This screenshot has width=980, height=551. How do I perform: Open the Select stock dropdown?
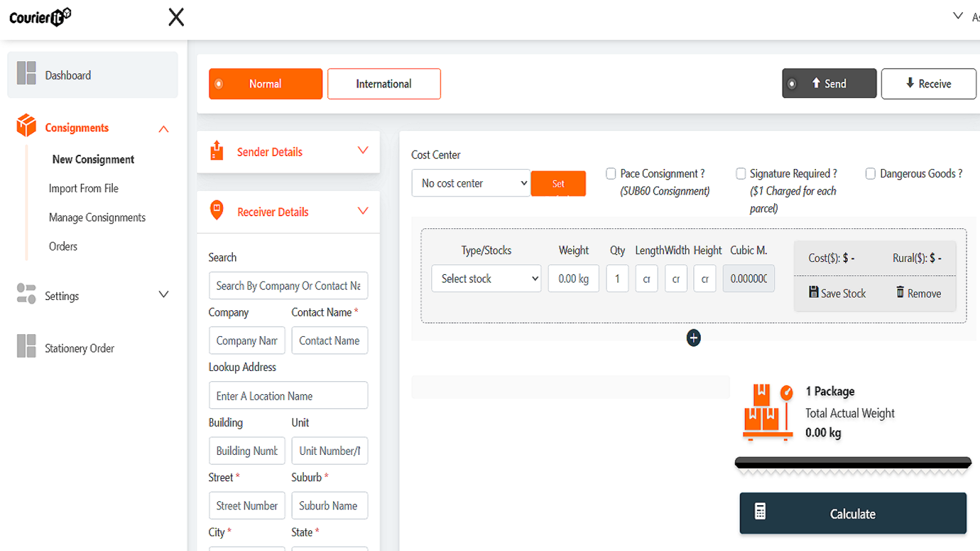pos(486,279)
